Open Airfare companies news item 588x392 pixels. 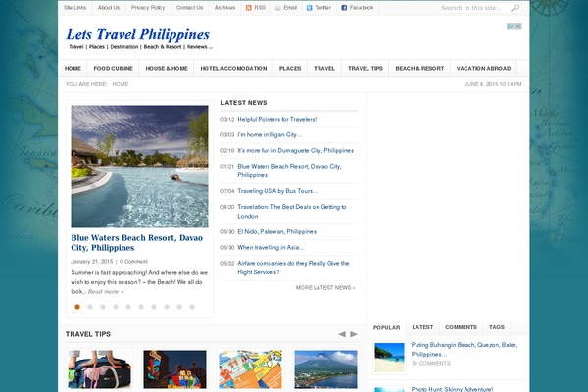click(x=293, y=268)
